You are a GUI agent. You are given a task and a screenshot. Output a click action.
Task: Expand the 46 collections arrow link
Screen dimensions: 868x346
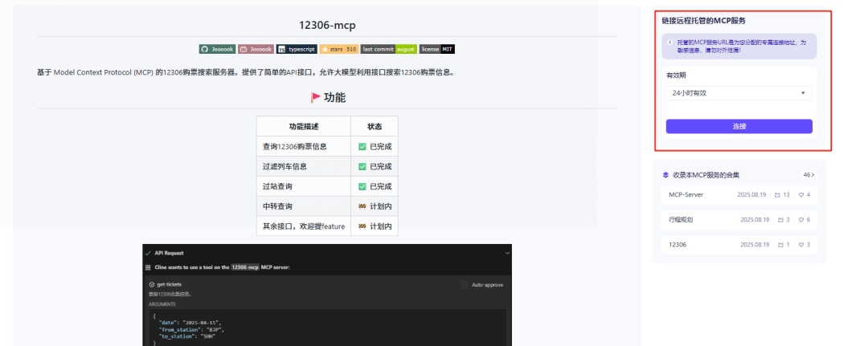coord(809,175)
